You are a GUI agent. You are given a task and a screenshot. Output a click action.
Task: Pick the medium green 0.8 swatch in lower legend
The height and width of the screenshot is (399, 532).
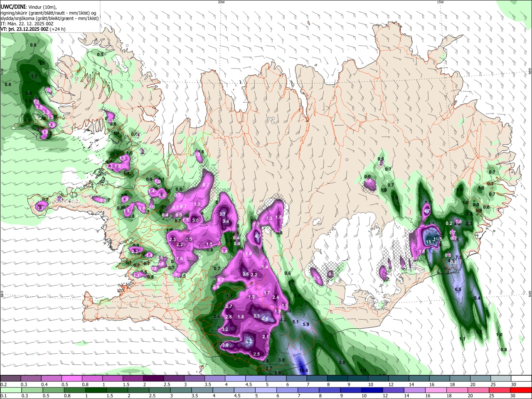click(74, 390)
